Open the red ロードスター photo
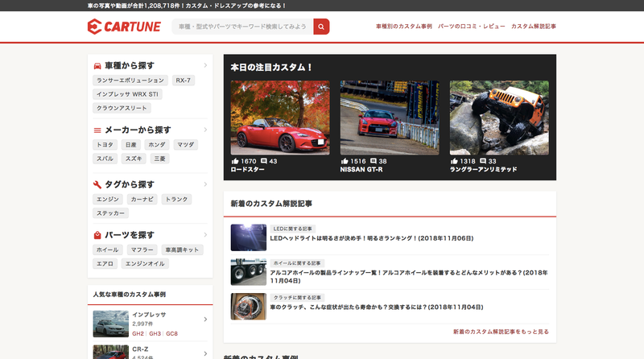Image resolution: width=644 pixels, height=359 pixels. pos(280,118)
